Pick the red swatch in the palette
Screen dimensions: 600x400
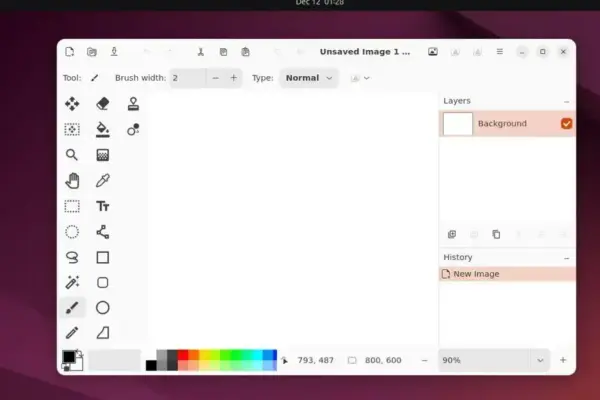click(x=183, y=355)
